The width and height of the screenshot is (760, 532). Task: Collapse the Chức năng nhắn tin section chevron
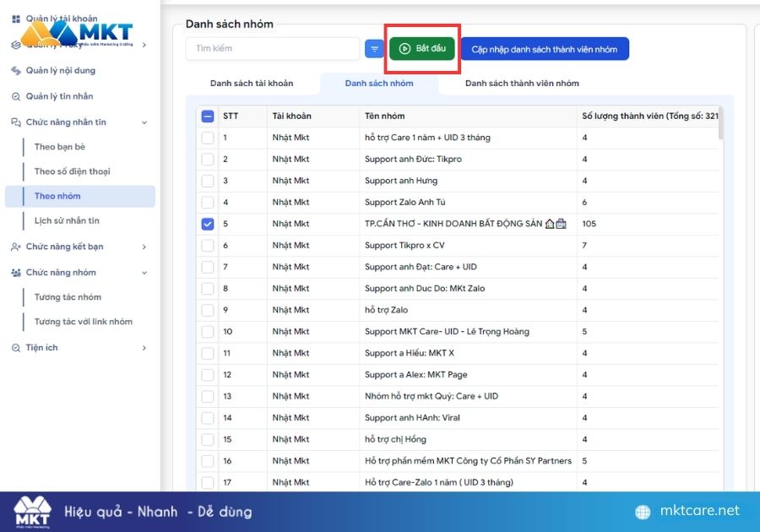coord(144,122)
